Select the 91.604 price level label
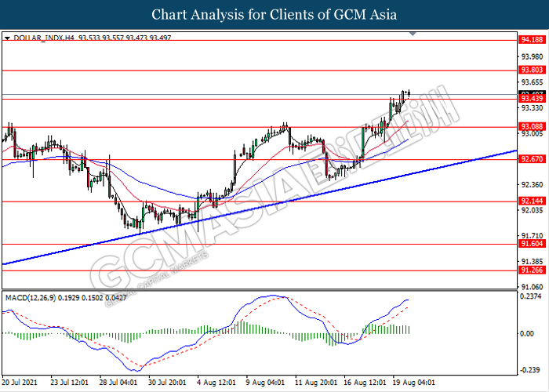This screenshot has width=549, height=392. (532, 244)
